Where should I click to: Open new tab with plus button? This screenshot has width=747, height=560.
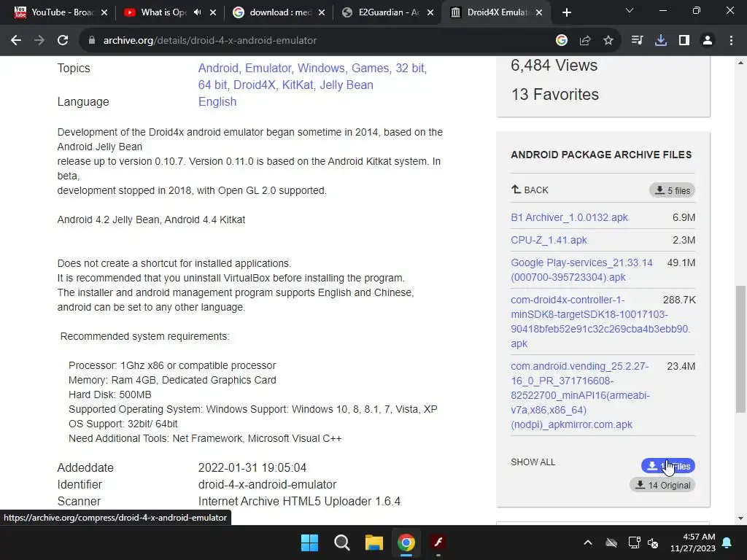click(566, 12)
